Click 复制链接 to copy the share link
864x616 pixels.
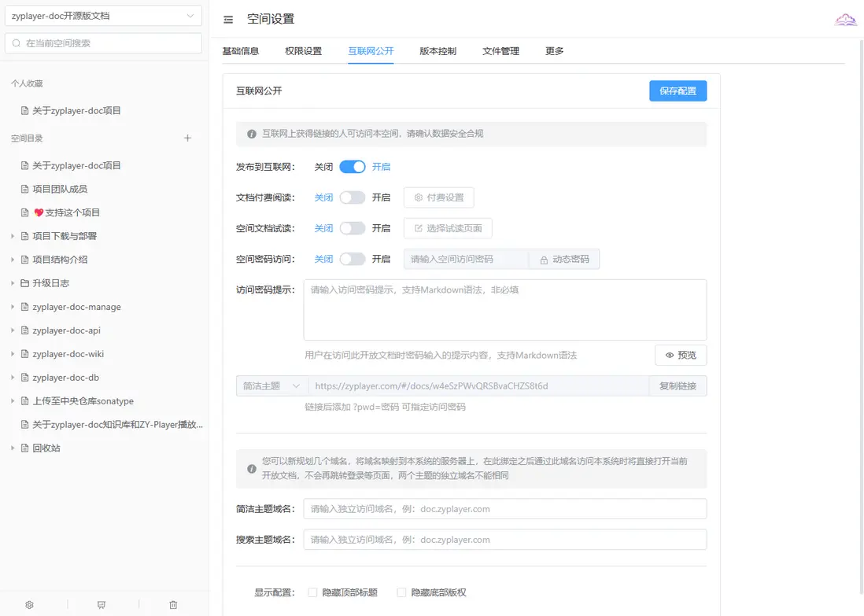(x=678, y=385)
